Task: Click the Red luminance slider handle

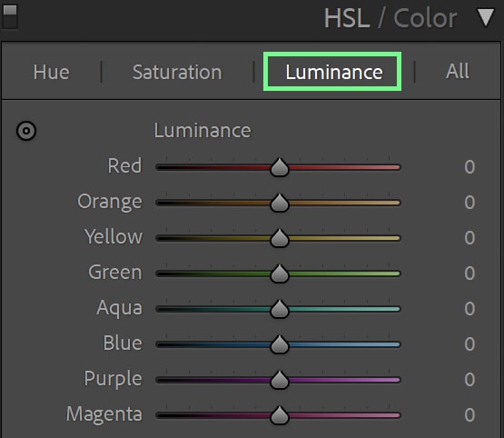Action: click(280, 167)
